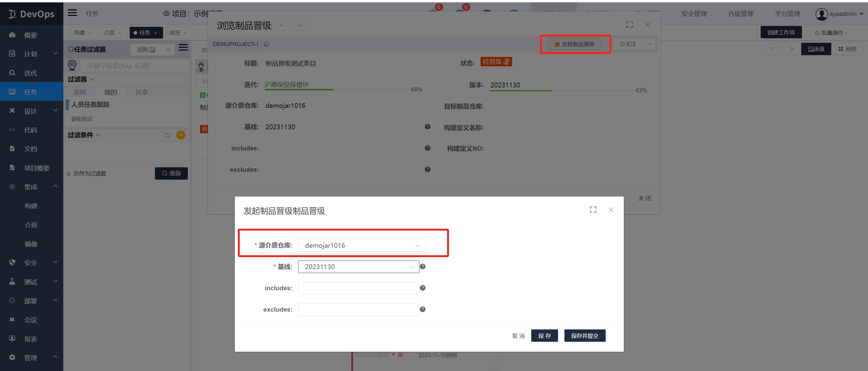Click the location pin icon in the task filter
The image size is (868, 371).
72,65
